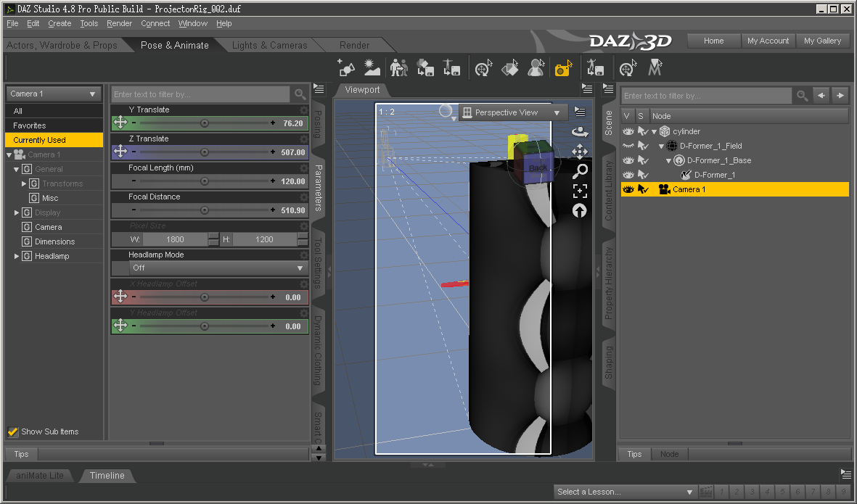Toggle visibility eye for D-Former_1_Base
The height and width of the screenshot is (504, 857).
point(628,160)
